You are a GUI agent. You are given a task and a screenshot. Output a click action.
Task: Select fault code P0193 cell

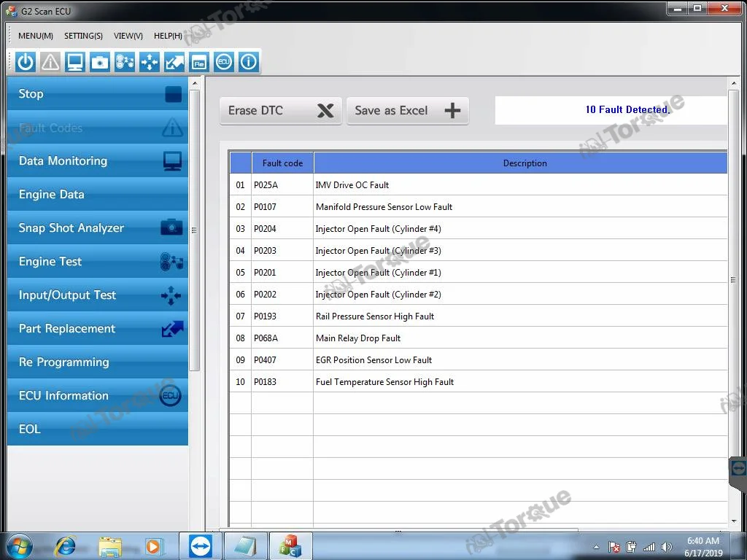click(x=282, y=316)
